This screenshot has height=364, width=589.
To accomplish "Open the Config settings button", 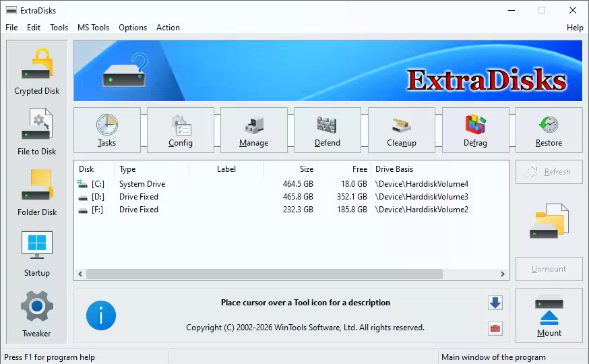I will [180, 130].
